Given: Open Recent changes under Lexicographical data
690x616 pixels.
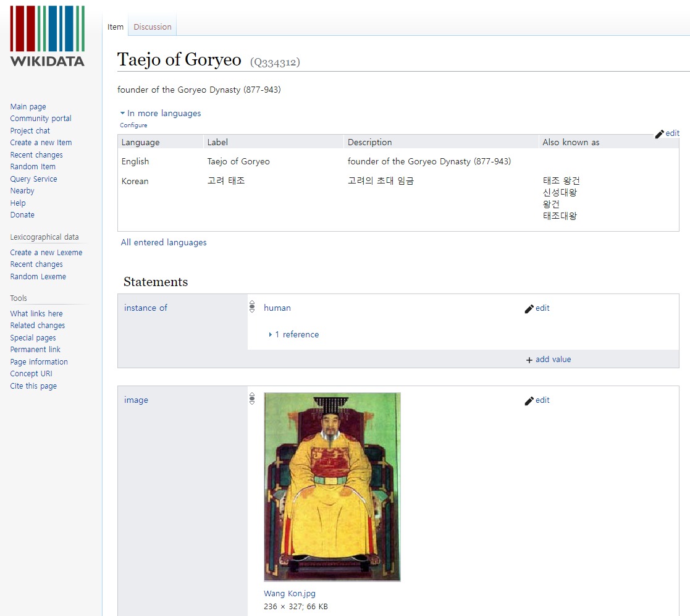Looking at the screenshot, I should point(36,264).
